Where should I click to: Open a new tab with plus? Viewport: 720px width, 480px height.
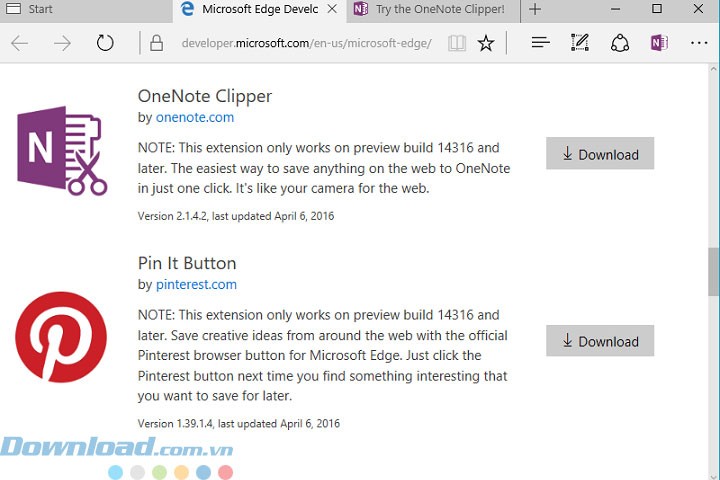tap(535, 9)
